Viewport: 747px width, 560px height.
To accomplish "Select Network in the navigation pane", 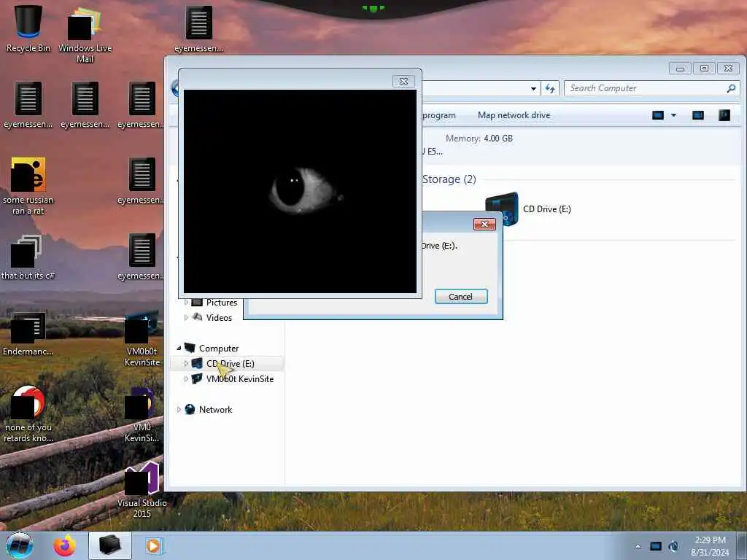I will coord(215,410).
